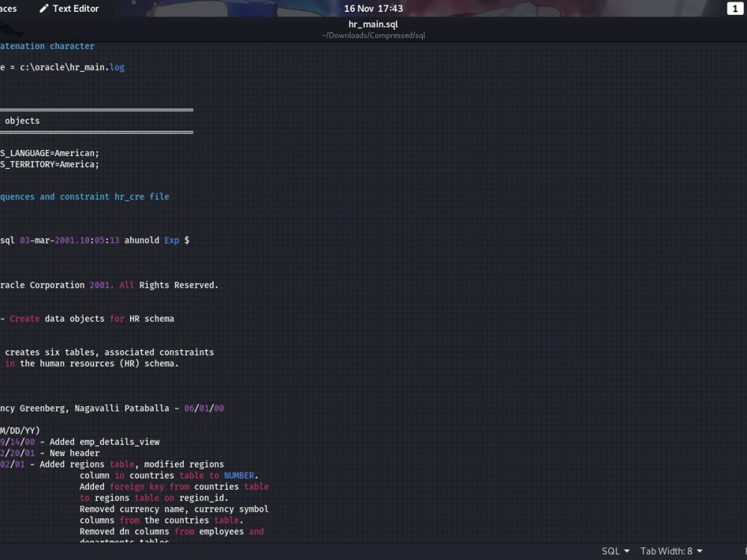Click the date 03-mar-2001 in sql line
Screen dimensions: 747x560
(x=49, y=240)
